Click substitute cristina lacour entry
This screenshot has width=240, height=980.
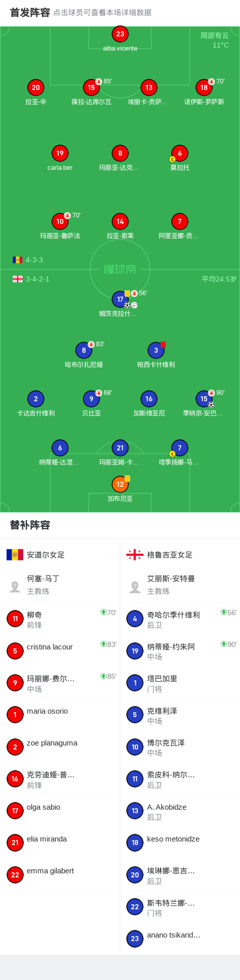point(60,651)
